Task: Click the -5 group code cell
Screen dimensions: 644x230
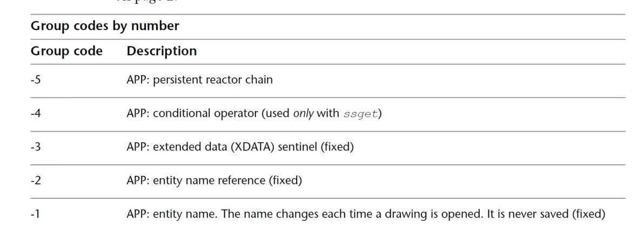Action: click(x=36, y=80)
